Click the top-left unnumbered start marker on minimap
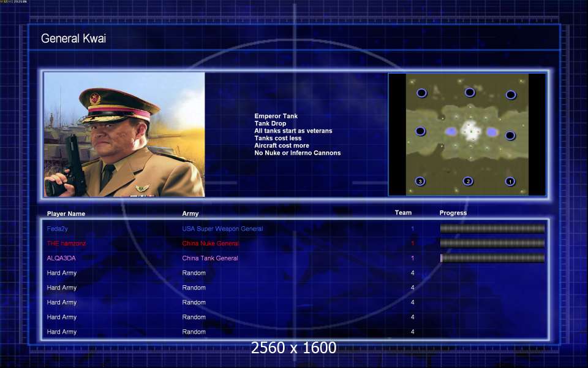This screenshot has width=588, height=368. (x=421, y=93)
